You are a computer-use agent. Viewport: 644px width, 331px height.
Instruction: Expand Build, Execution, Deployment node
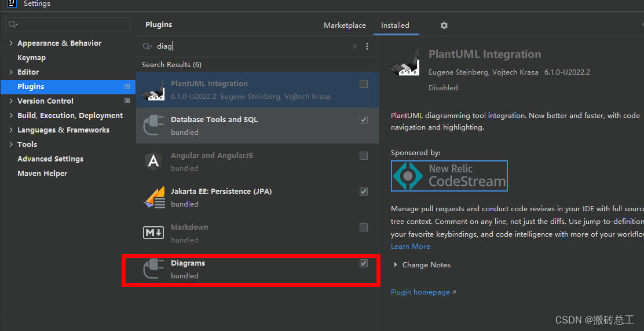[10, 116]
